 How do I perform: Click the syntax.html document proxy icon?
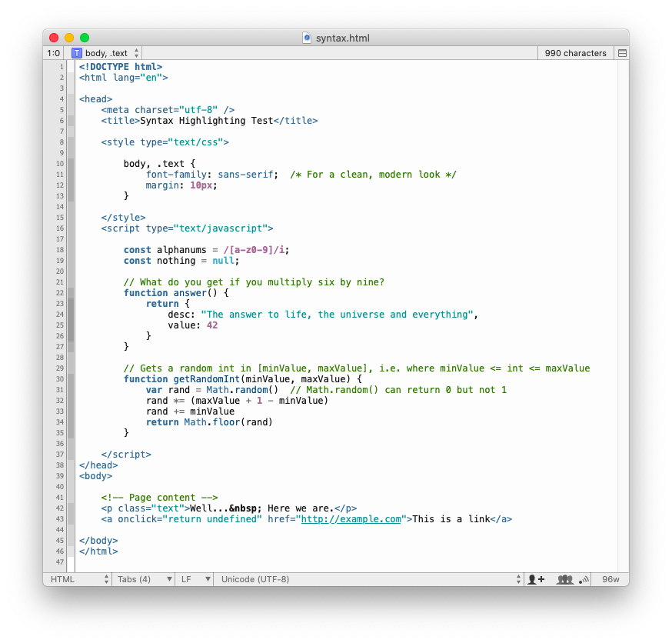(x=307, y=38)
